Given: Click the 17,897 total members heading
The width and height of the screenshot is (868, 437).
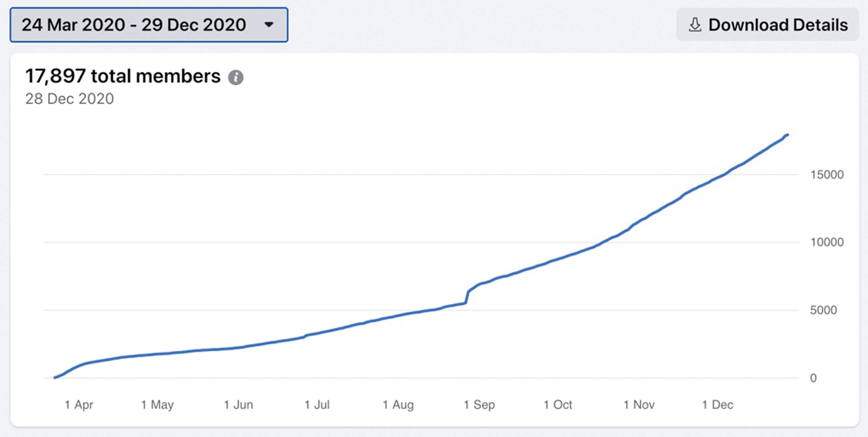Looking at the screenshot, I should coord(123,76).
